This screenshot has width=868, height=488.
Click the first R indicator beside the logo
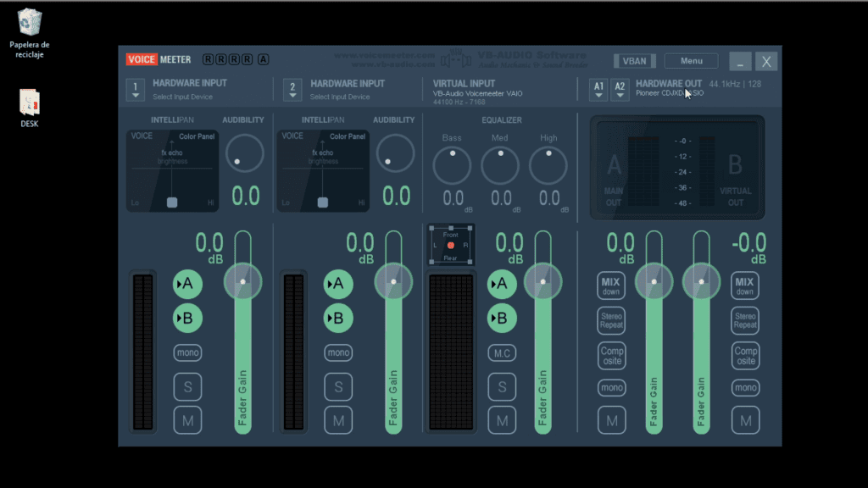(x=208, y=59)
